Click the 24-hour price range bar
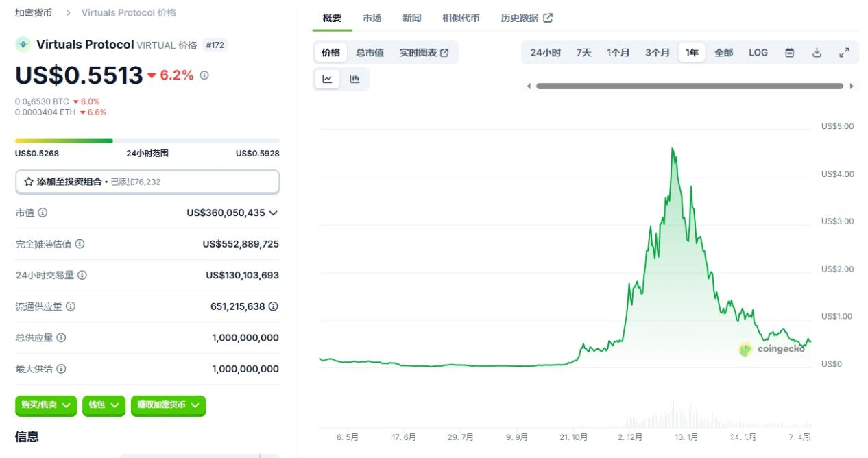Image resolution: width=868 pixels, height=458 pixels. point(147,141)
